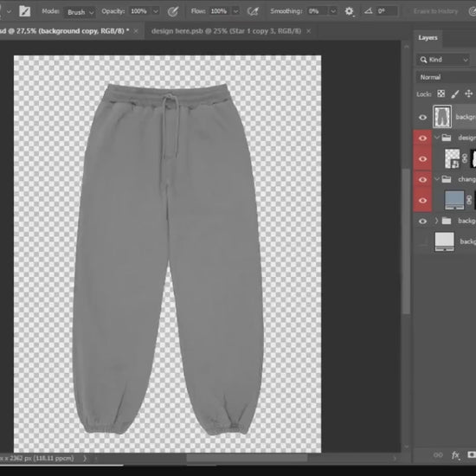This screenshot has height=476, width=476.
Task: Open the Opacity slider dropdown arrow
Action: pyautogui.click(x=156, y=11)
